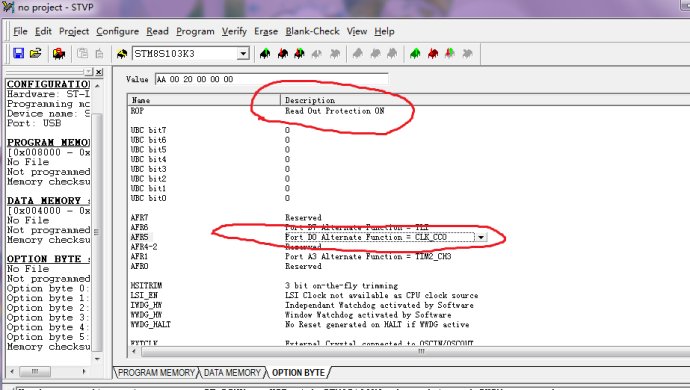Switch to the DATA MEMORY tab
Screen dimensions: 690x390
pyautogui.click(x=232, y=373)
